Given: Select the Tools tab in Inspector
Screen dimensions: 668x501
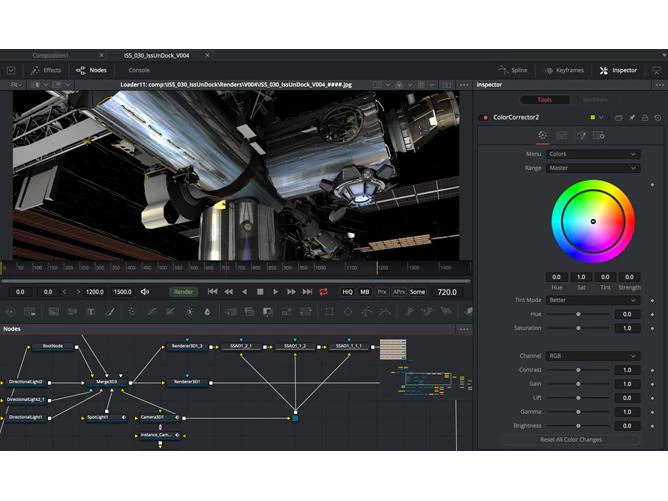Looking at the screenshot, I should 544,100.
